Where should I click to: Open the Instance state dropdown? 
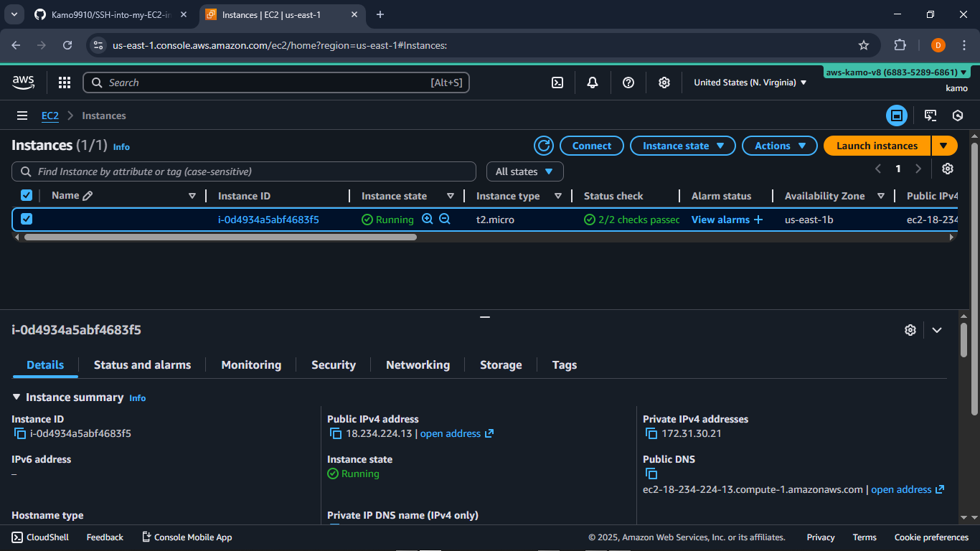click(x=682, y=146)
